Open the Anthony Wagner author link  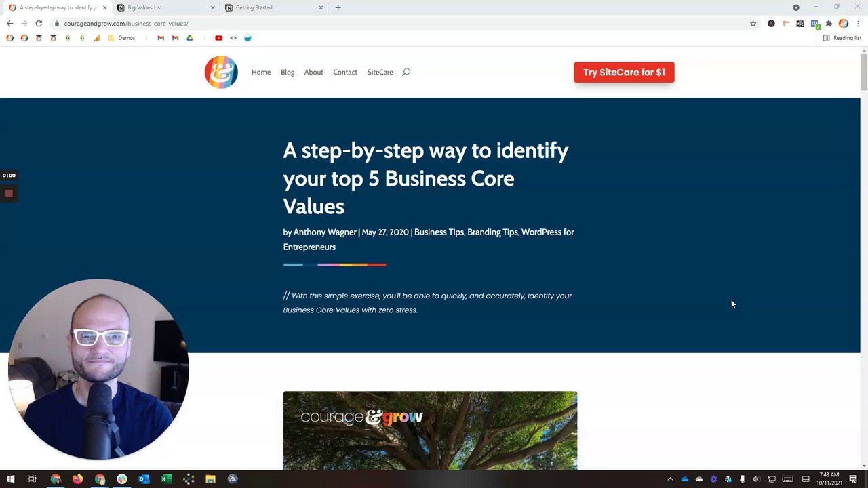click(x=325, y=232)
